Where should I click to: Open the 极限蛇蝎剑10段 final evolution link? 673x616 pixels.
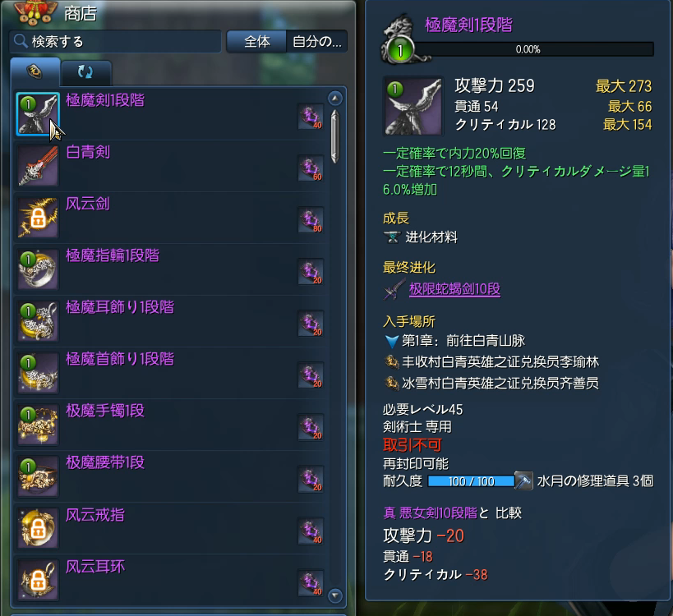click(x=454, y=289)
